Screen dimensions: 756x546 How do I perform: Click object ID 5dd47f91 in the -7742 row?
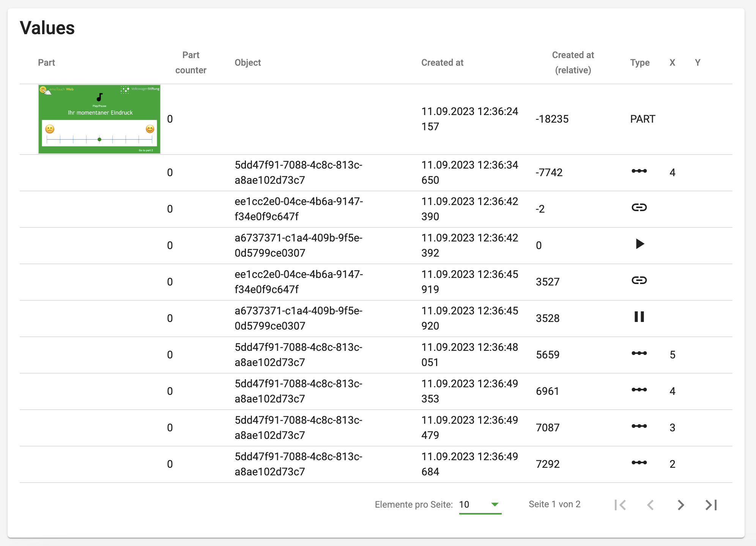(299, 173)
